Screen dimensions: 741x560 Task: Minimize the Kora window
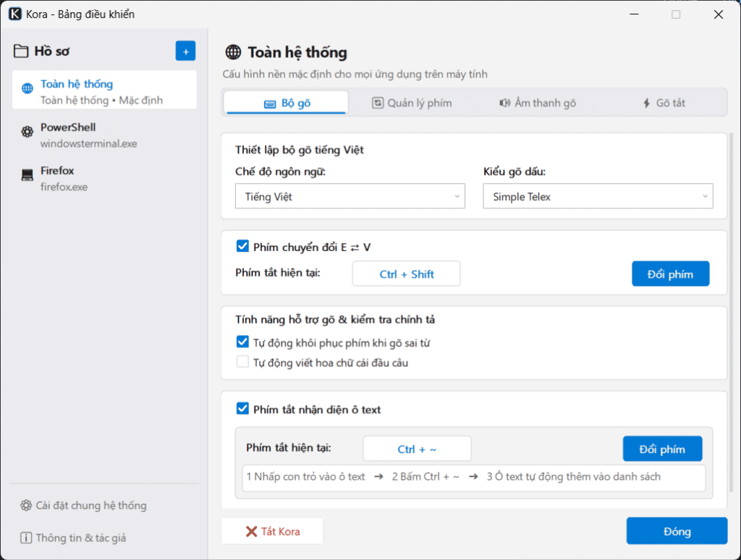[634, 14]
